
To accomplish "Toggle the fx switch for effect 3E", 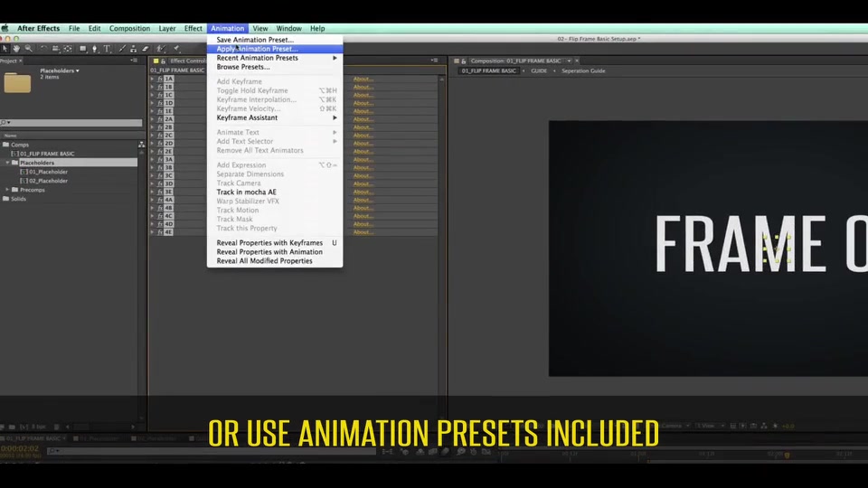I will click(x=159, y=192).
